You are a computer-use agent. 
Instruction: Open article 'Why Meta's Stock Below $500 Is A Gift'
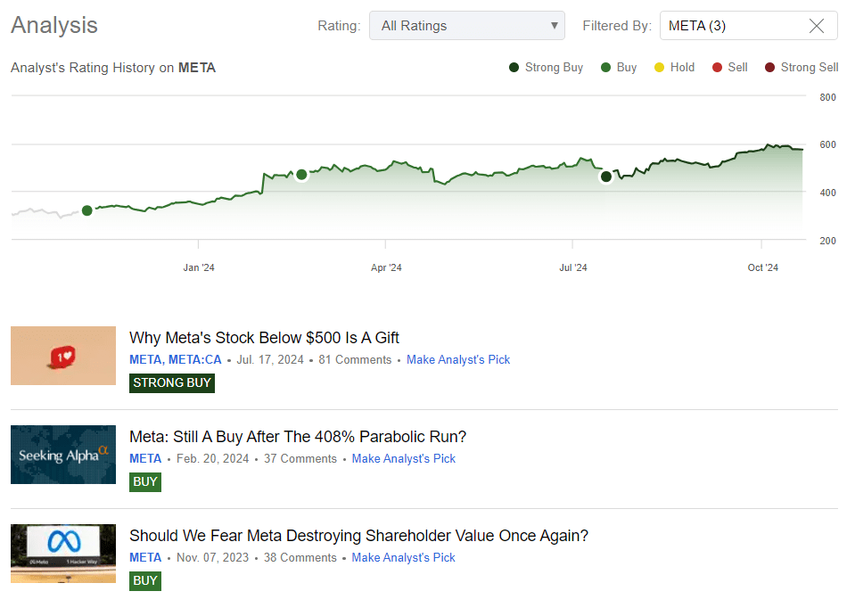264,338
